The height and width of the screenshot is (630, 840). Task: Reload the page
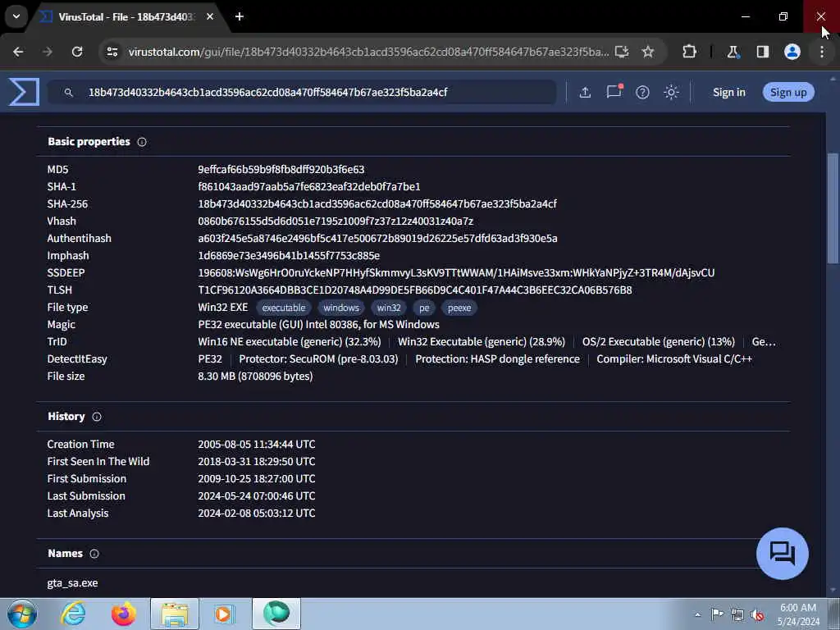(77, 52)
